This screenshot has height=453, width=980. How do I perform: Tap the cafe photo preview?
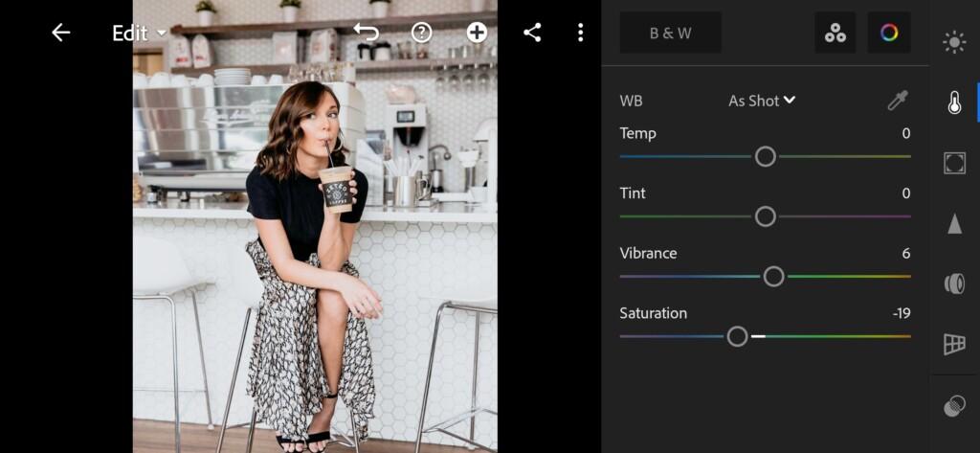click(x=315, y=226)
